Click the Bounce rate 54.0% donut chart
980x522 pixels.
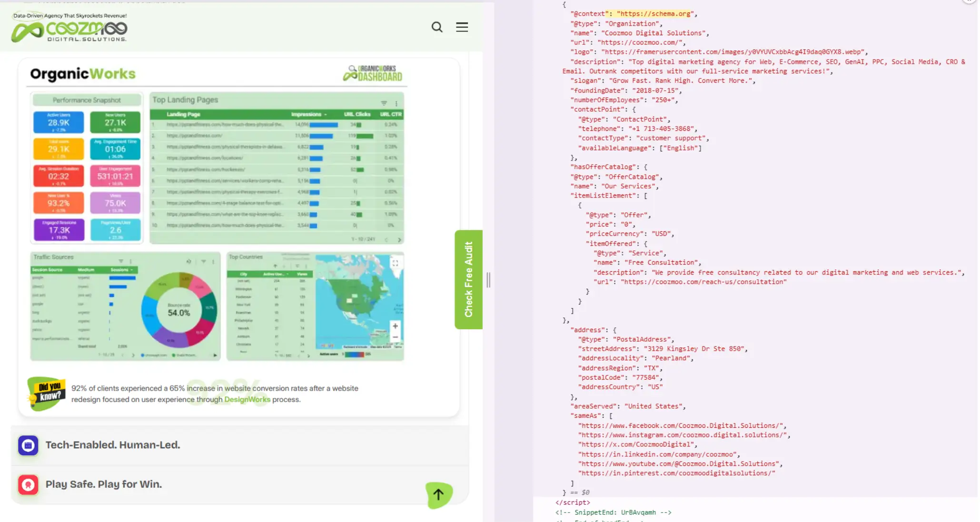tap(179, 309)
